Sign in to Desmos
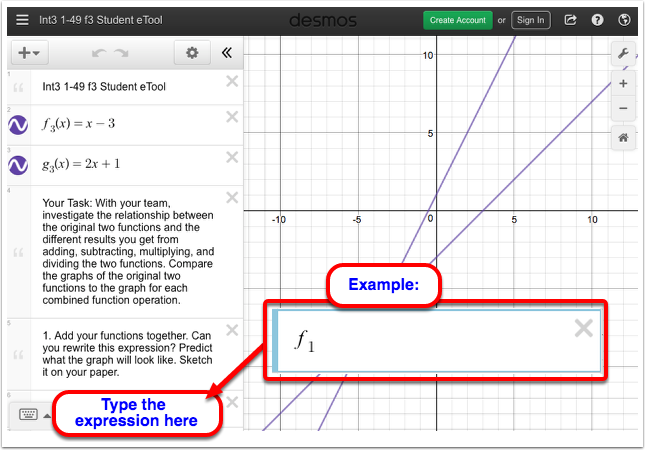Screen dimensions: 645x450 point(530,20)
